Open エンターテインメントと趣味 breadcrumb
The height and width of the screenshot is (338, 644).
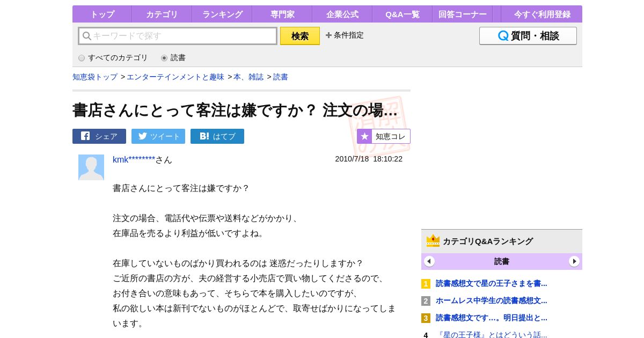click(175, 77)
